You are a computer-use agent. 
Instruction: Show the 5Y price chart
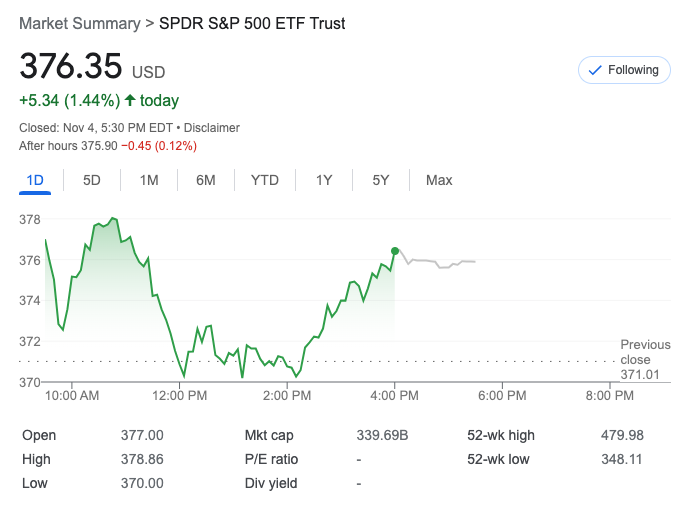tap(381, 180)
